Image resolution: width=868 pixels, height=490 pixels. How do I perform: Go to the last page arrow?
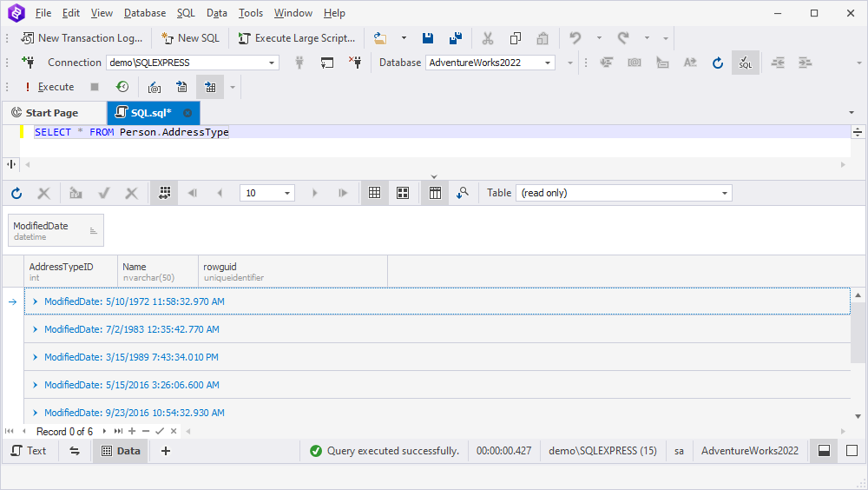click(343, 193)
